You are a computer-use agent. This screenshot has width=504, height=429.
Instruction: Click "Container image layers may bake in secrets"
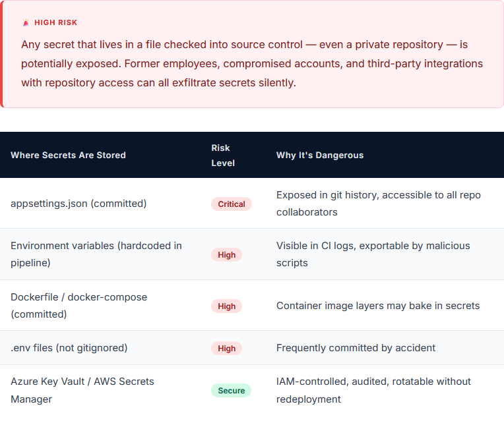(377, 306)
